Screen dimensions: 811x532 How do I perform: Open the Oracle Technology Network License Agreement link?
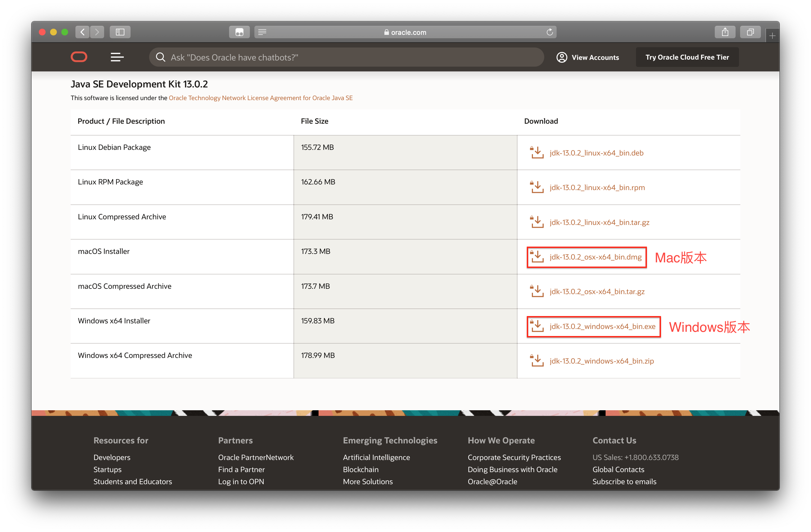pyautogui.click(x=261, y=98)
